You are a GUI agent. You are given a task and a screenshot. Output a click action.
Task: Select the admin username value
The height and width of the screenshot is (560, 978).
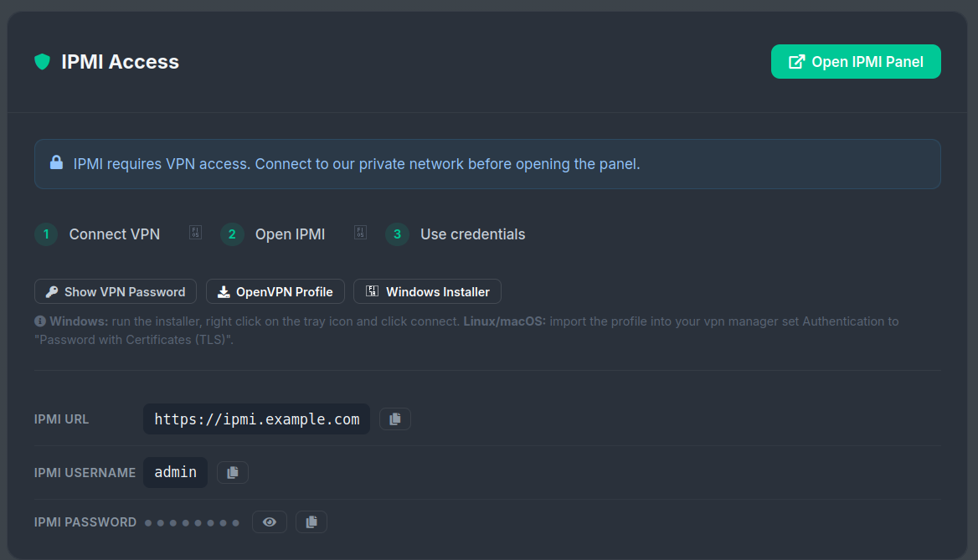pos(175,473)
